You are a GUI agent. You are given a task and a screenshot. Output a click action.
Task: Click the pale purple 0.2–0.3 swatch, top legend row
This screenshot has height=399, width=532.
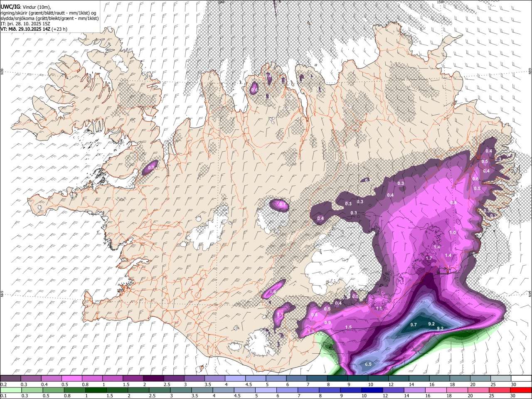point(10,378)
